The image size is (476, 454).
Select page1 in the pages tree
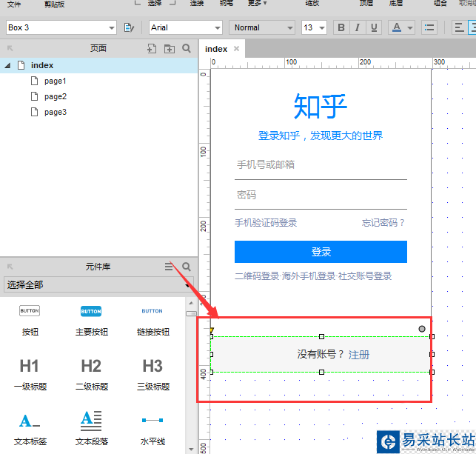pyautogui.click(x=55, y=81)
